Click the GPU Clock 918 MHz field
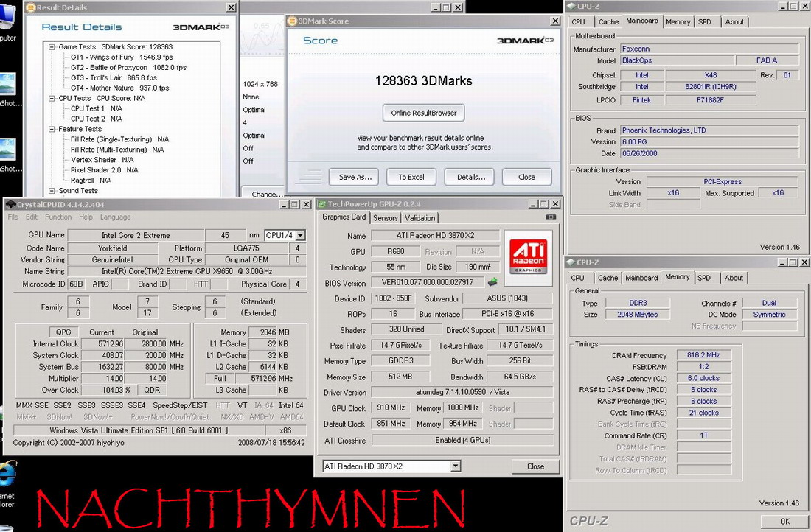This screenshot has width=811, height=532. tap(391, 407)
